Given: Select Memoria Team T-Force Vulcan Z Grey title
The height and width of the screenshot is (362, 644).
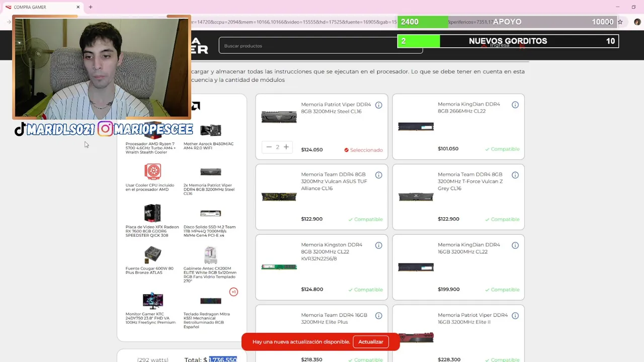Looking at the screenshot, I should [470, 182].
